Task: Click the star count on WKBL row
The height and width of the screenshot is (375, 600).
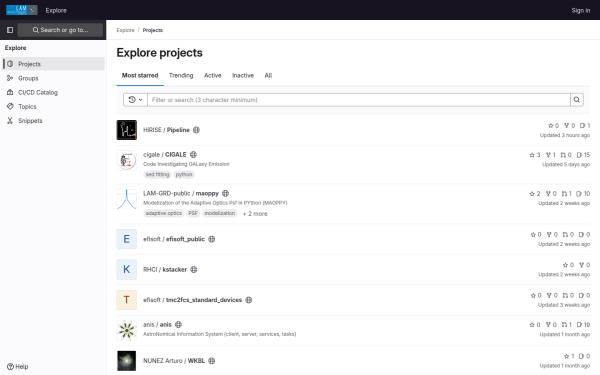Action: point(569,356)
